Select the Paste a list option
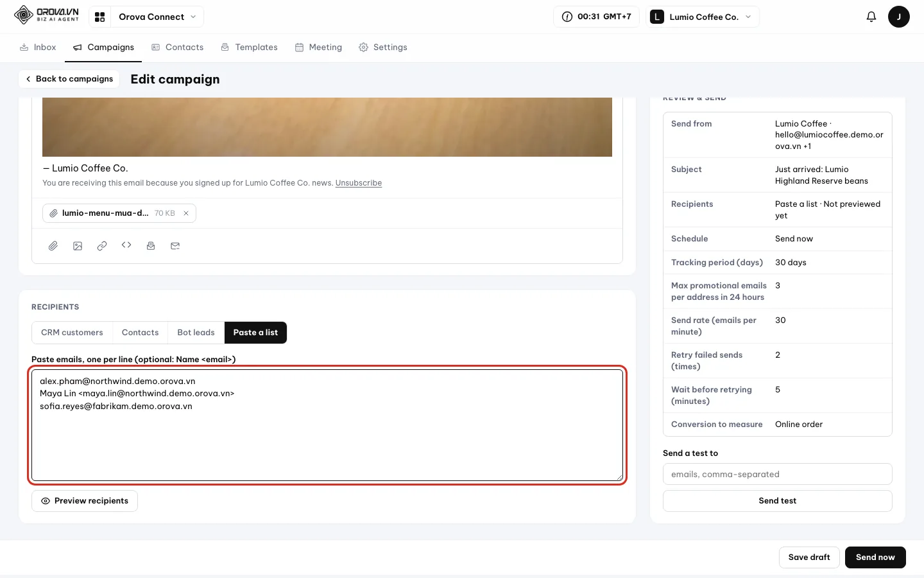The height and width of the screenshot is (578, 924). click(255, 333)
